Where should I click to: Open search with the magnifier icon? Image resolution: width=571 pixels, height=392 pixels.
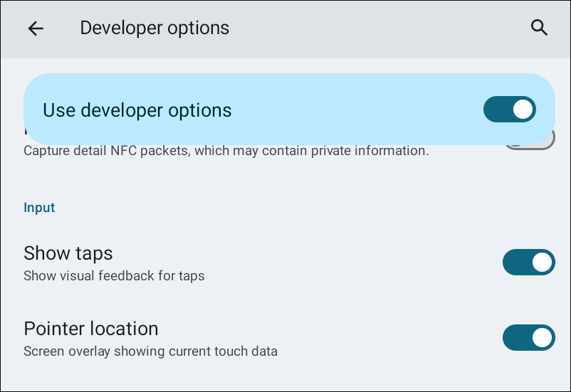[539, 28]
